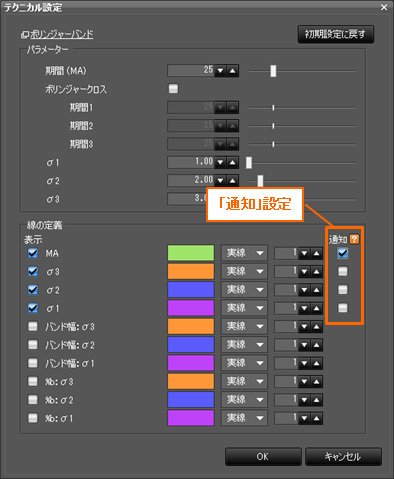Confirm settings with the OK button
Viewport: 394px width, 479px height.
pyautogui.click(x=263, y=457)
